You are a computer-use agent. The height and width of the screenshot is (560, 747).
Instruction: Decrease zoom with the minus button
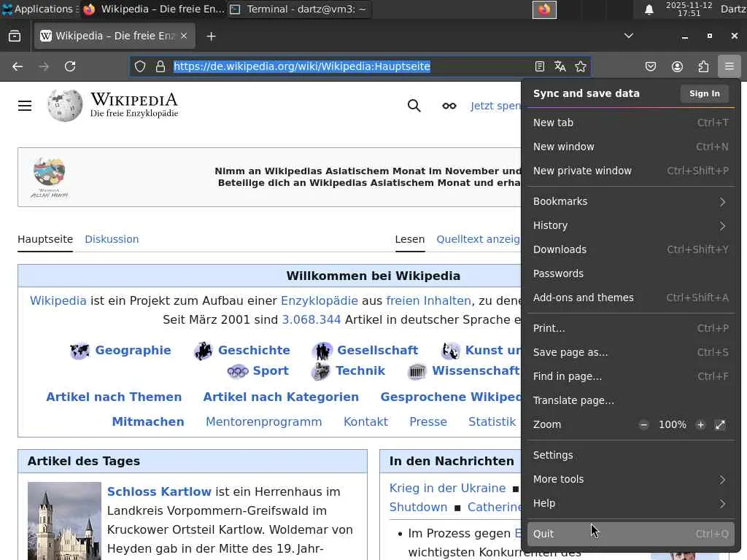(643, 425)
